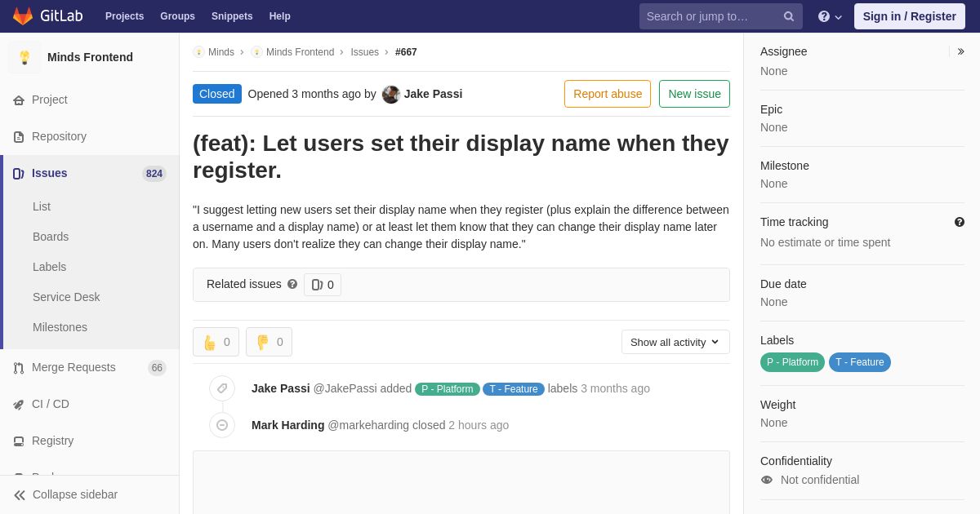Click the Registry sidebar icon
The image size is (980, 514).
coord(19,441)
